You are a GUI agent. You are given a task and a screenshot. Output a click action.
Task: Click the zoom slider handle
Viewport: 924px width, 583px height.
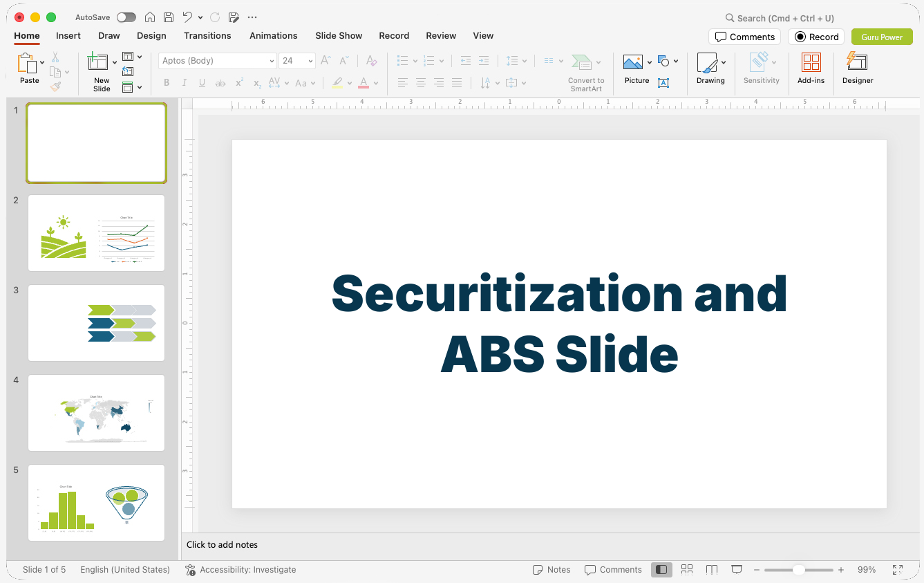click(798, 570)
